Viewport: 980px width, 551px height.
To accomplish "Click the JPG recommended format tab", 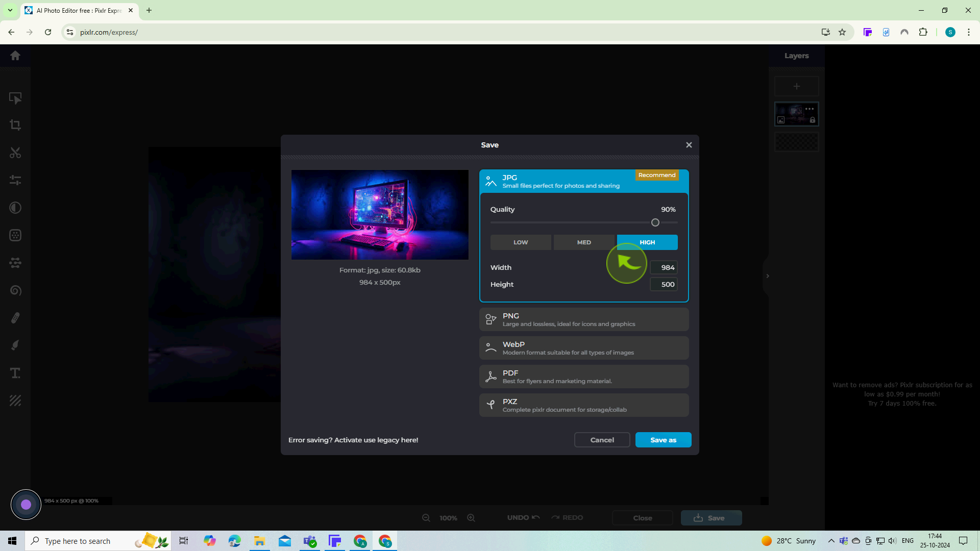I will click(x=583, y=181).
